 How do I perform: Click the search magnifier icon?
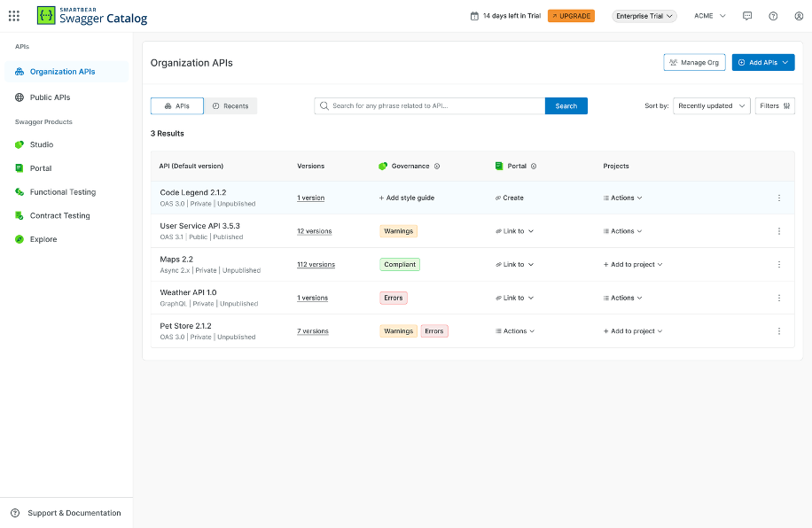click(324, 105)
